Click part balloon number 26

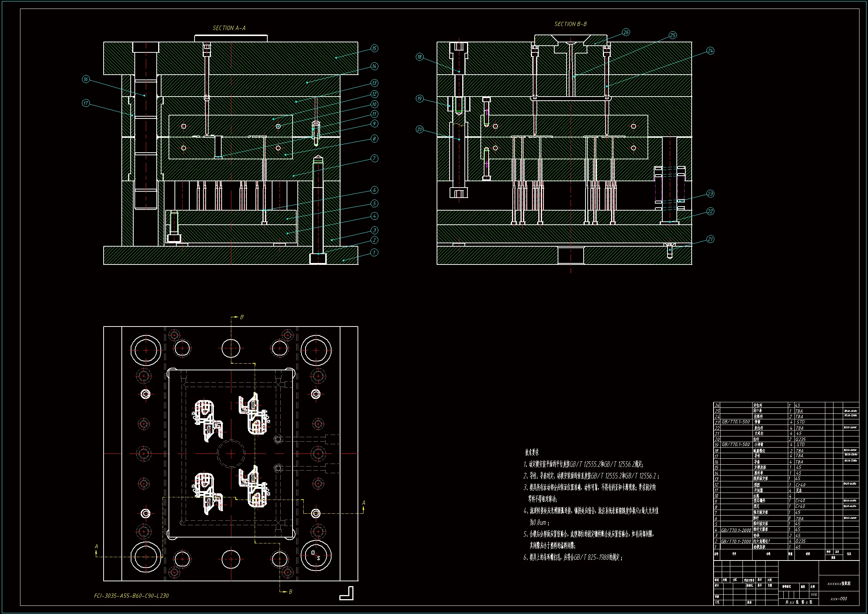(626, 32)
